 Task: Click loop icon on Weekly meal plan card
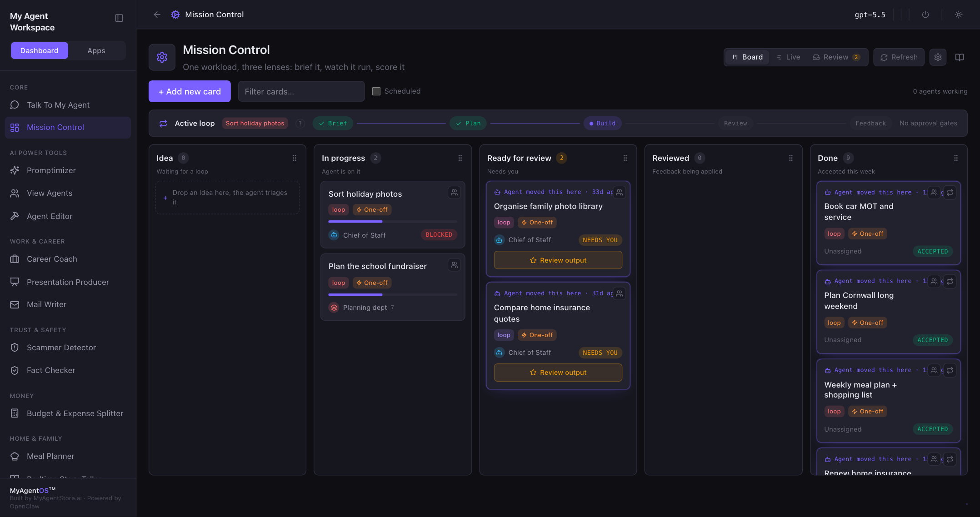pos(950,370)
